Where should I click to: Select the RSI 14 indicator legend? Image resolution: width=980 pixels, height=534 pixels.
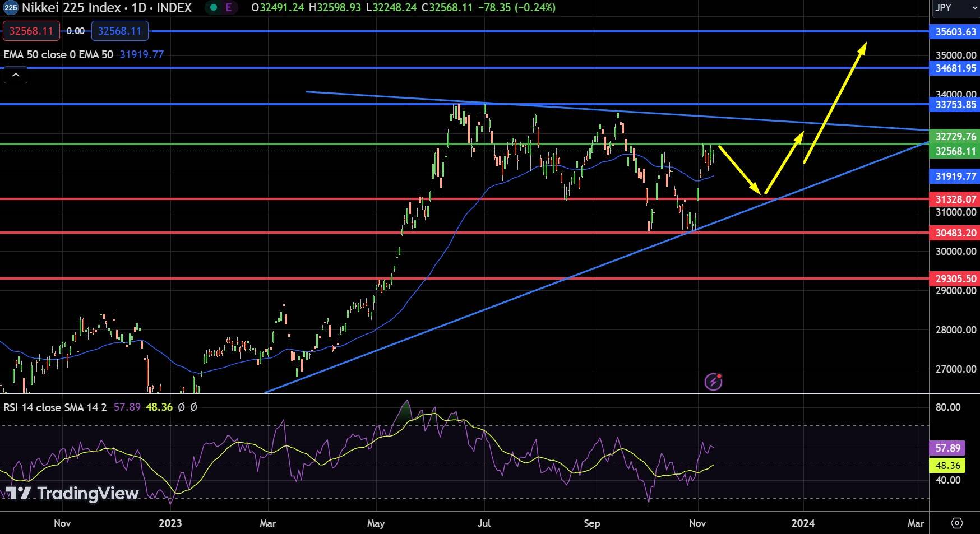click(55, 407)
